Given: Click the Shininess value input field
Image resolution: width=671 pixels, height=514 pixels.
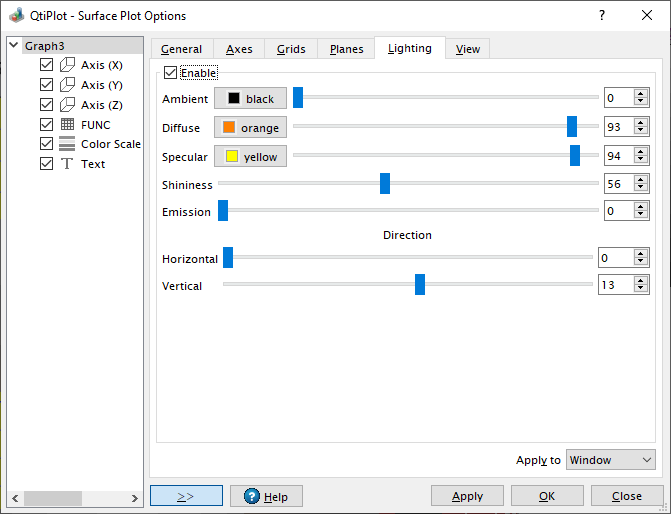Looking at the screenshot, I should (x=617, y=184).
